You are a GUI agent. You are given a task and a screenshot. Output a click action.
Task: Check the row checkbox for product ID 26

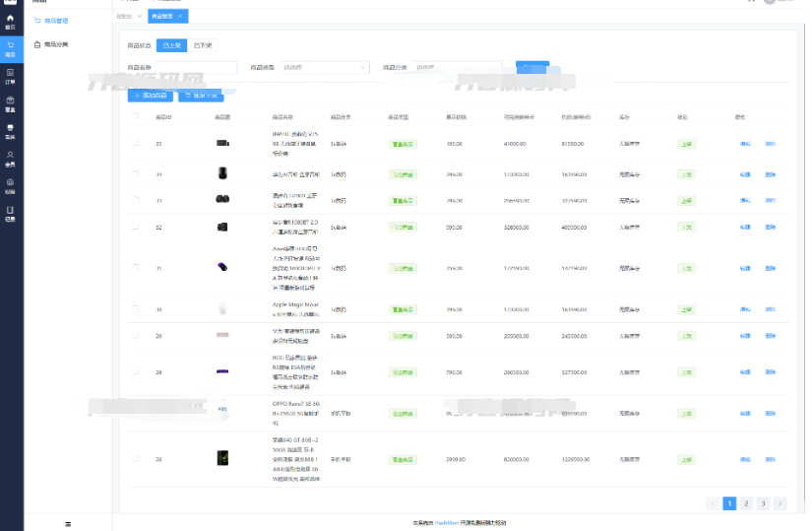(136, 459)
